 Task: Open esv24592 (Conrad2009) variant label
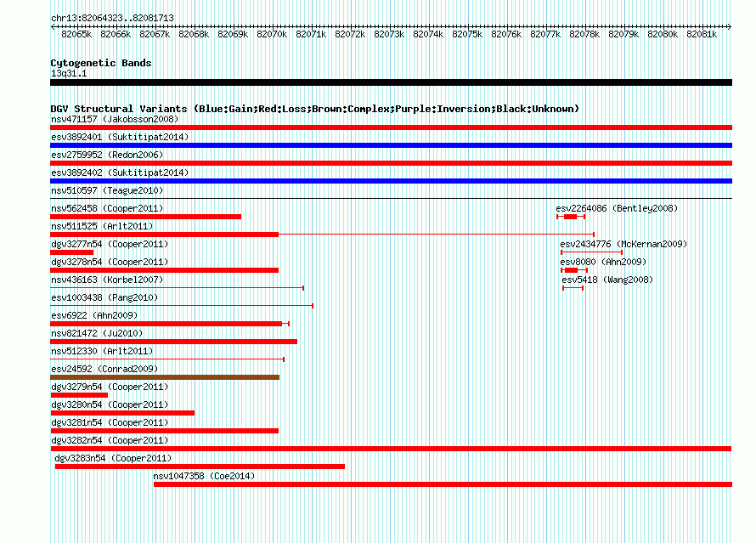coord(104,369)
